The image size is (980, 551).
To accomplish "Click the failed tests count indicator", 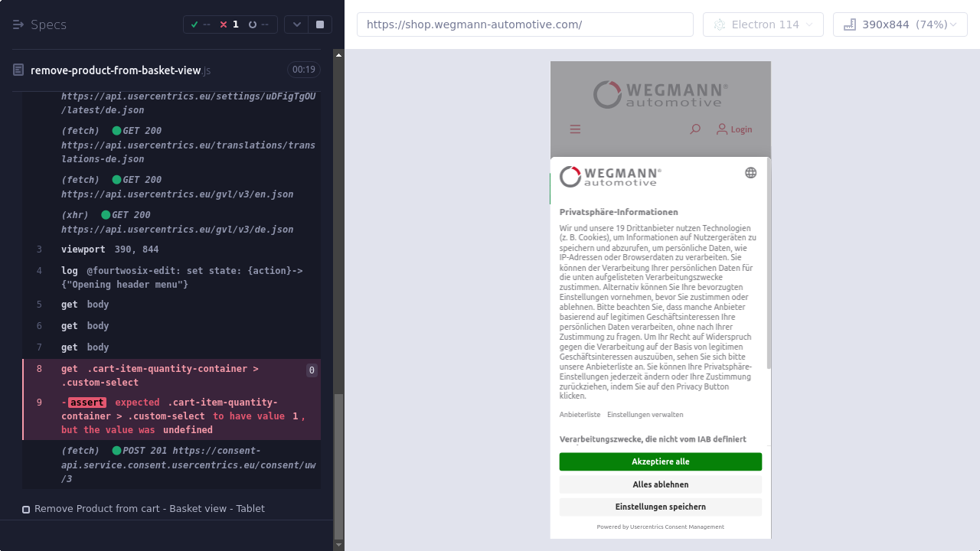I will point(229,24).
